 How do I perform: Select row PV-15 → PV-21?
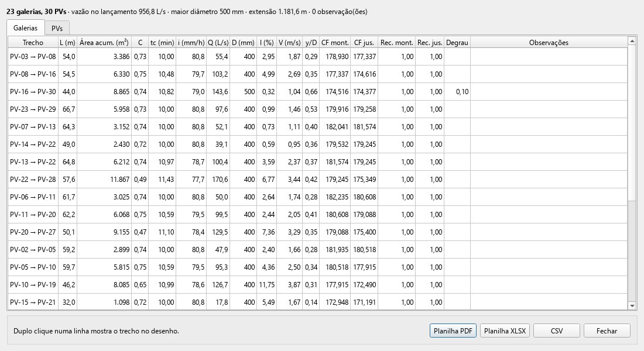pyautogui.click(x=317, y=302)
